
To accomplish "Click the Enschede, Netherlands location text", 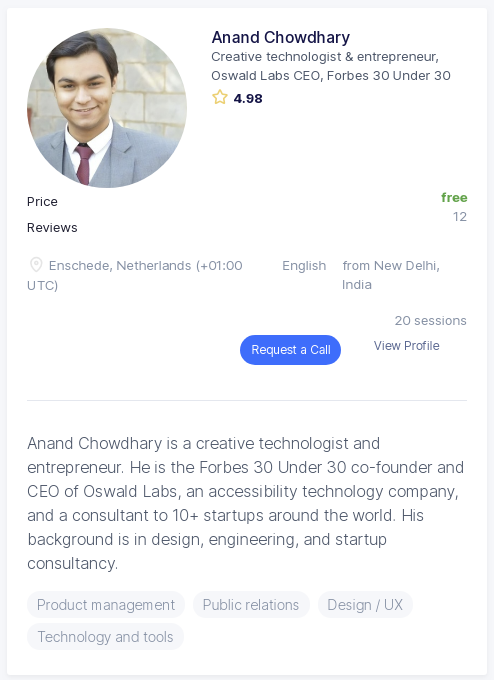I will point(135,275).
